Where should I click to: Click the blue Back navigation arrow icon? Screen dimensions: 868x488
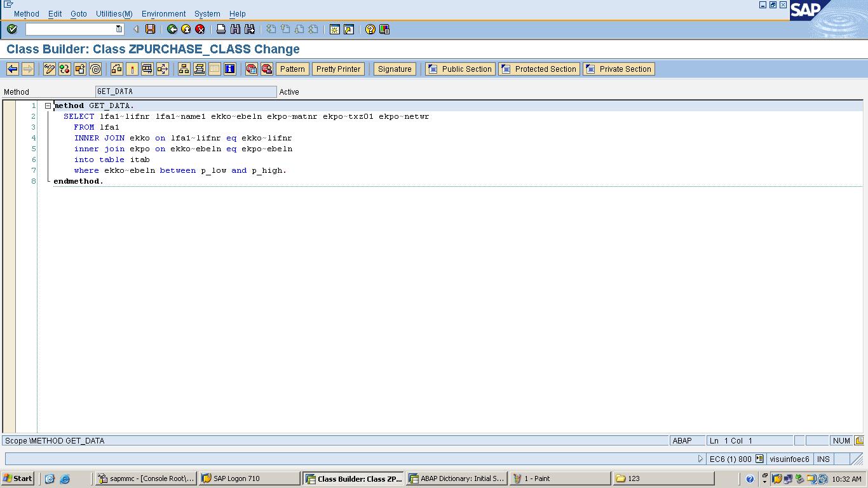13,69
